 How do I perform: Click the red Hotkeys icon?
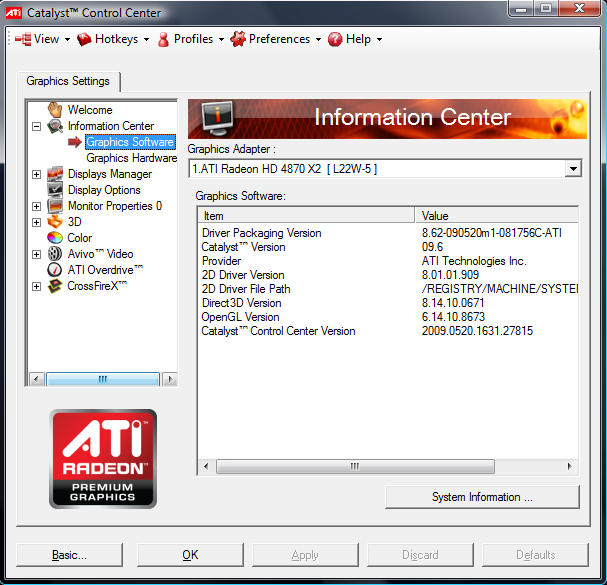[84, 39]
